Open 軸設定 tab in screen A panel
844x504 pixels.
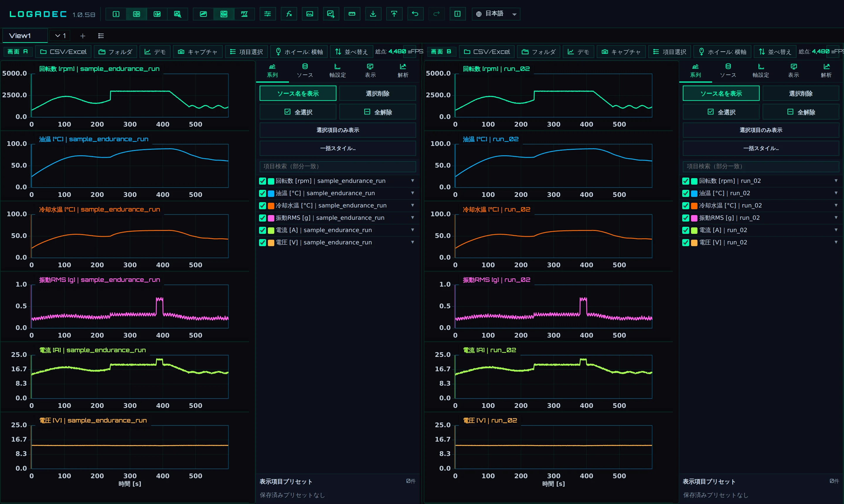click(x=338, y=71)
